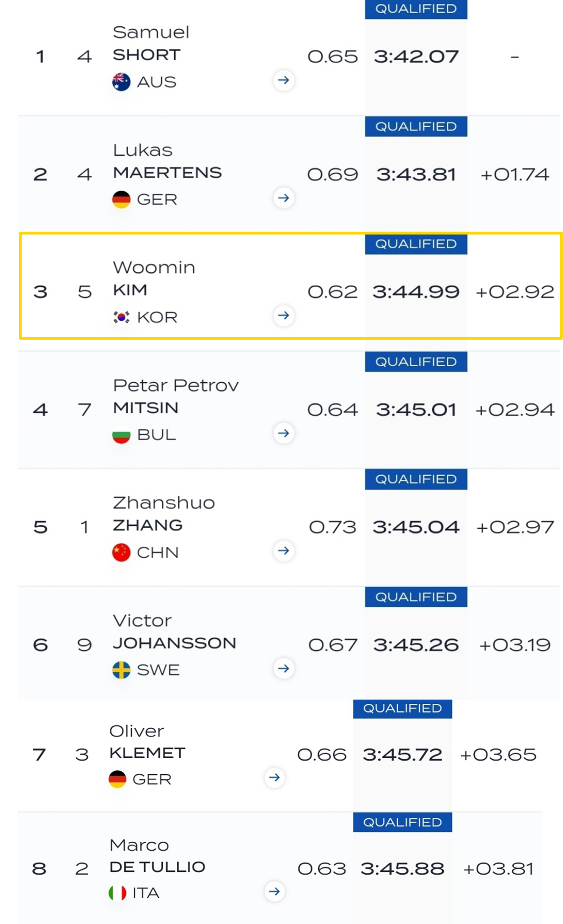Click the Sweden flag next to SWE
Screen dimensions: 563x924
121,670
